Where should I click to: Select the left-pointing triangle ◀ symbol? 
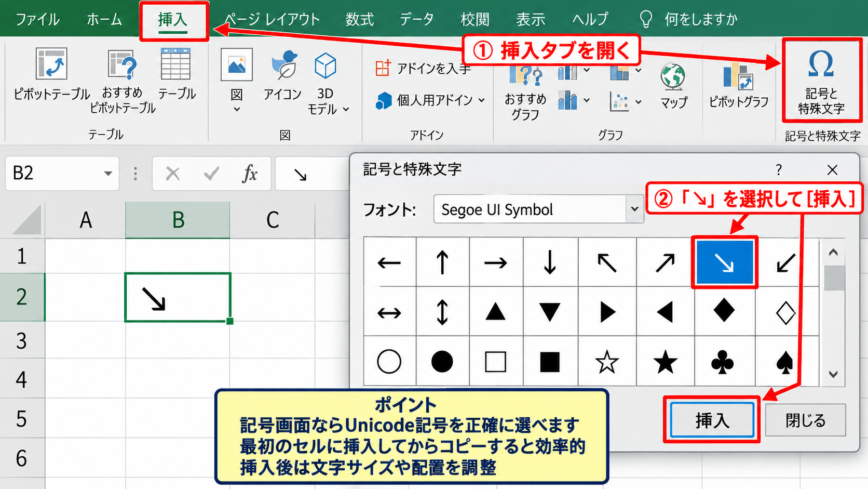(665, 312)
